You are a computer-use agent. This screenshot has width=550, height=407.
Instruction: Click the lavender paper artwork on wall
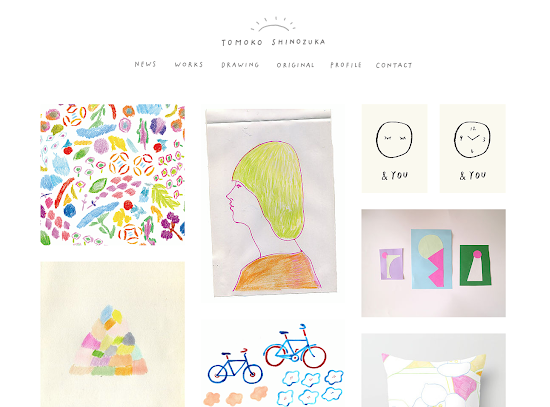pyautogui.click(x=391, y=264)
